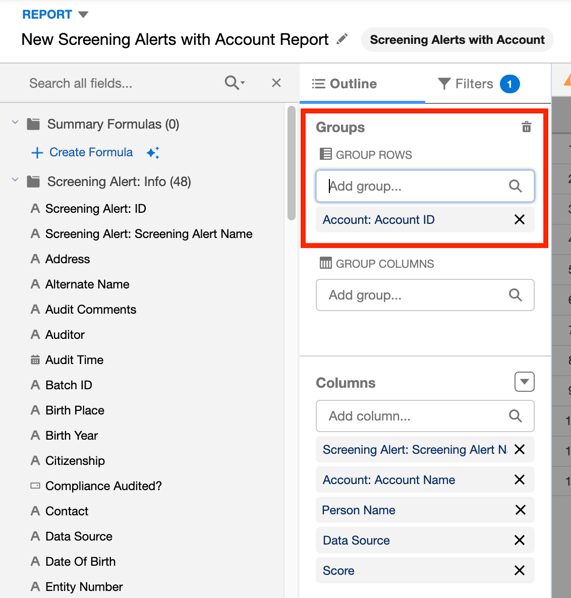Click the sparkle AI formula icon
This screenshot has width=571, height=598.
pos(153,153)
